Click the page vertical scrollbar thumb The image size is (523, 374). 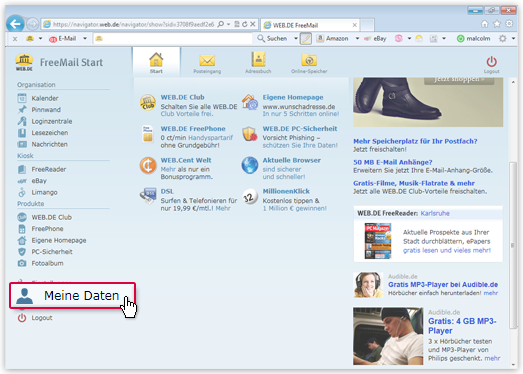click(513, 245)
